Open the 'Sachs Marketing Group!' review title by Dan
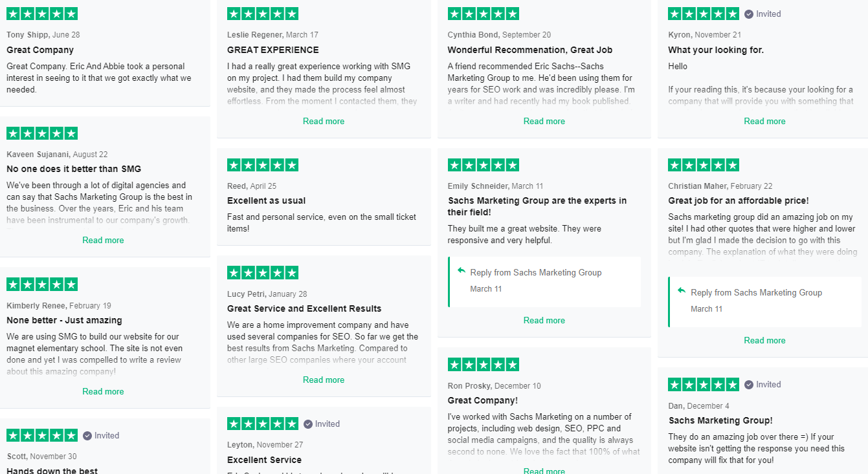 coord(720,420)
